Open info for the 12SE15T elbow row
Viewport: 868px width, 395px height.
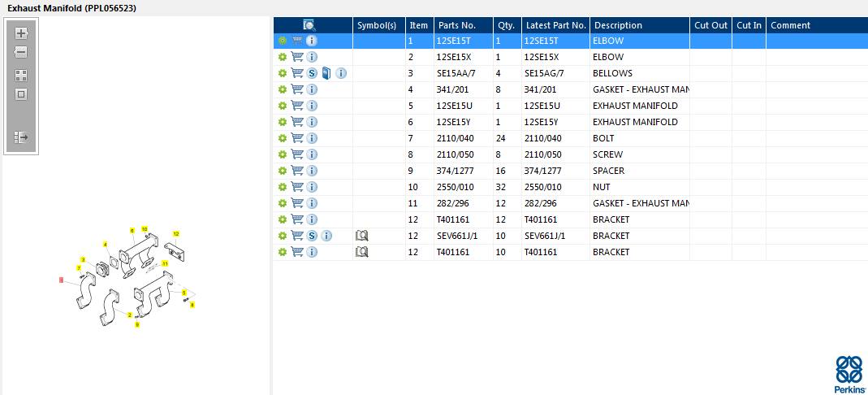point(312,41)
